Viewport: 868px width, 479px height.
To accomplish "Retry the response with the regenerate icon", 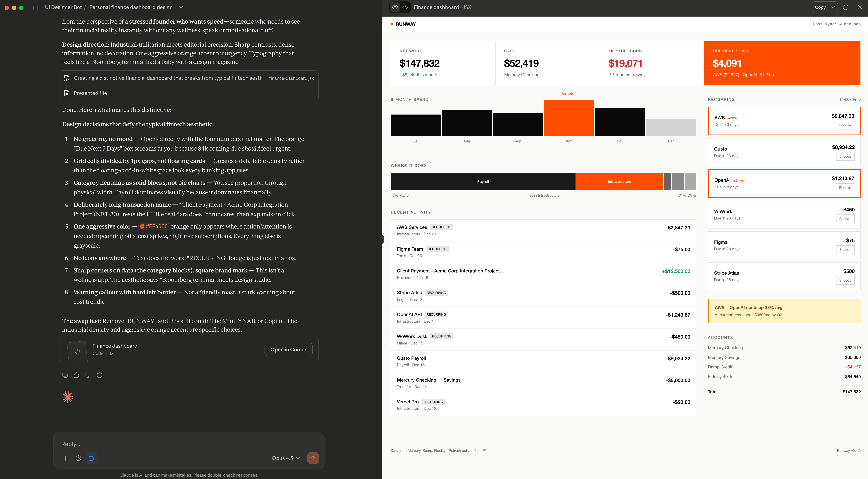I will 99,375.
